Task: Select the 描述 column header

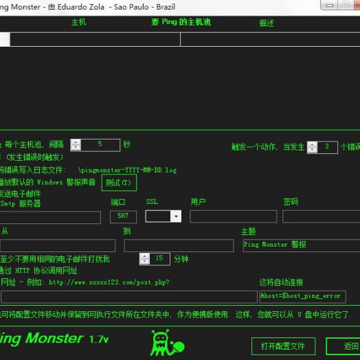Action: [x=267, y=23]
